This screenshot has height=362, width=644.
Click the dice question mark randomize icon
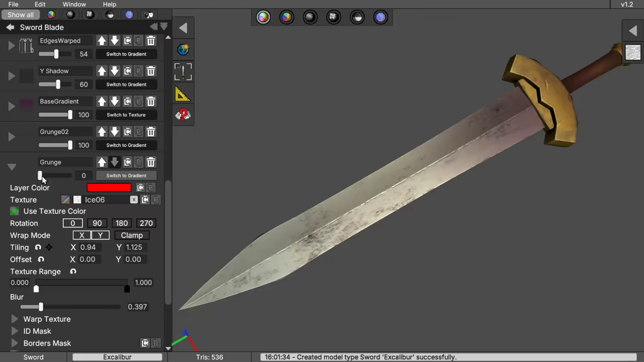[183, 115]
